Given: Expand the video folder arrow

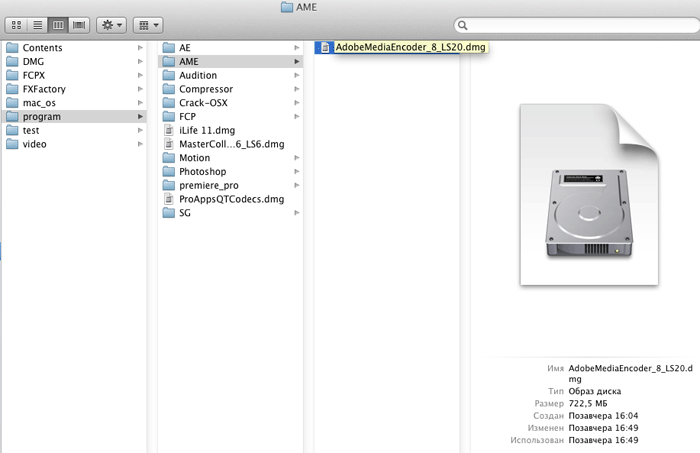Looking at the screenshot, I should click(140, 144).
